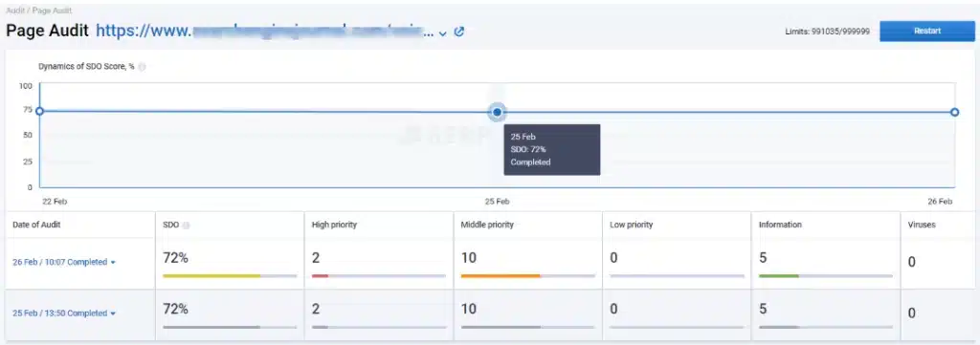Image resolution: width=980 pixels, height=345 pixels.
Task: Click the Audit breadcrumb link
Action: click(x=15, y=11)
